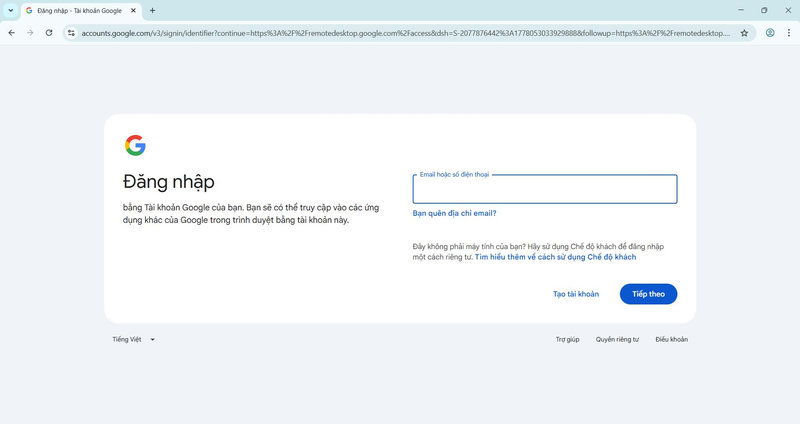800x424 pixels.
Task: Open Tìm hiểu thêm về Chế độ khách link
Action: [x=556, y=257]
